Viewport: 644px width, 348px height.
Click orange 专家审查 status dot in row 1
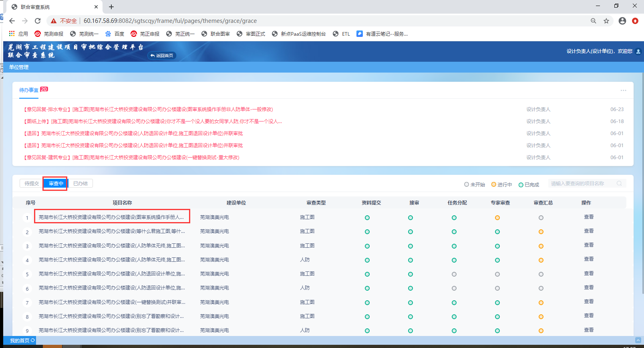coord(497,218)
